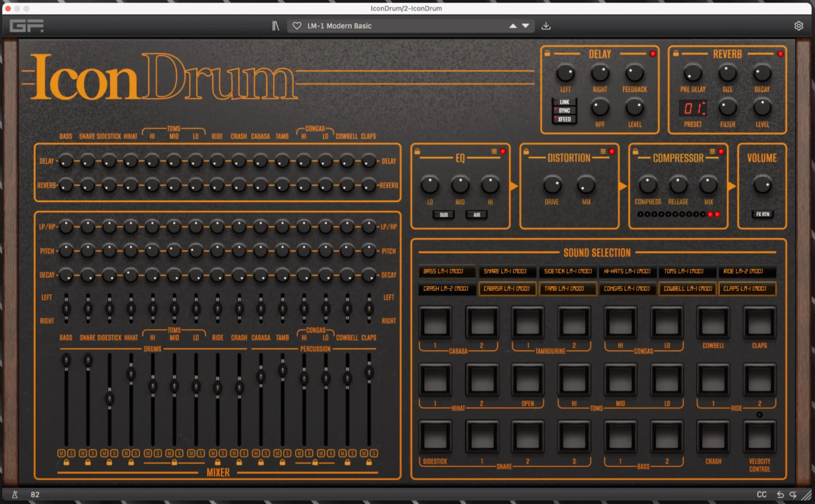
Task: Toggle the Compressor power LED
Action: 721,151
